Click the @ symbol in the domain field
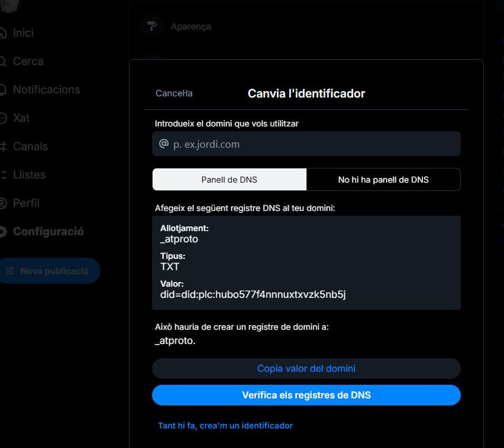The width and height of the screenshot is (504, 448). [164, 144]
